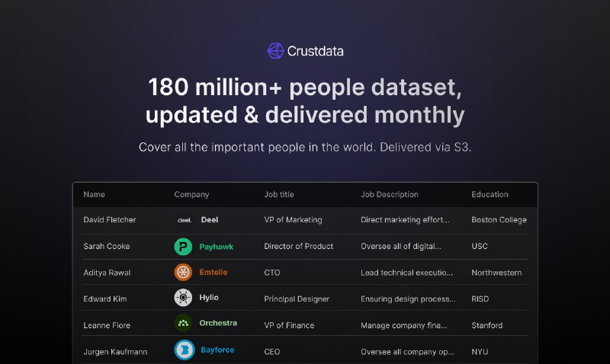The height and width of the screenshot is (364, 610).
Task: Click the green Payhawk logo icon
Action: pos(183,247)
